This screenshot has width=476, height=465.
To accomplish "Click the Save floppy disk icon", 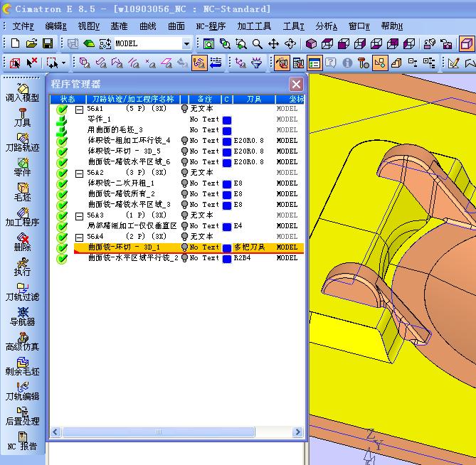I will pyautogui.click(x=48, y=43).
